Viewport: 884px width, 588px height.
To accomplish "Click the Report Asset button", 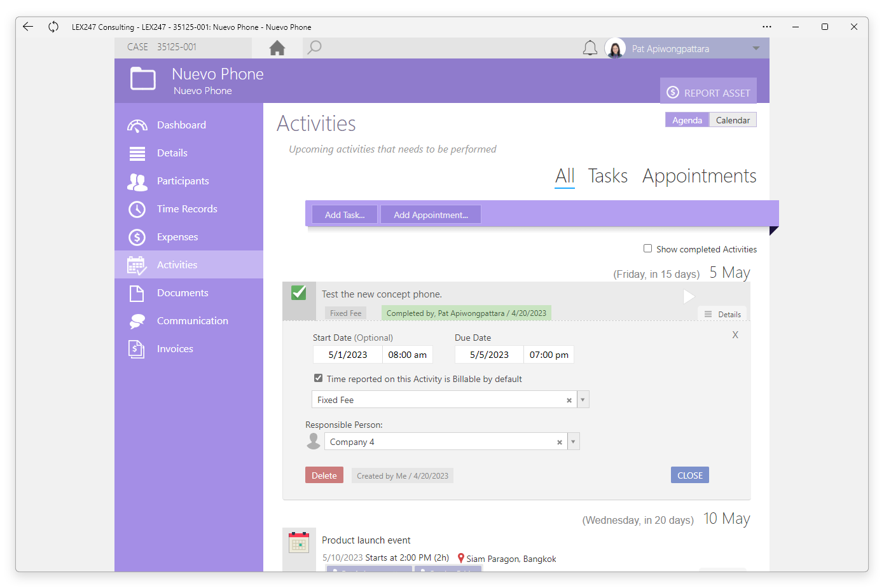I will tap(708, 92).
